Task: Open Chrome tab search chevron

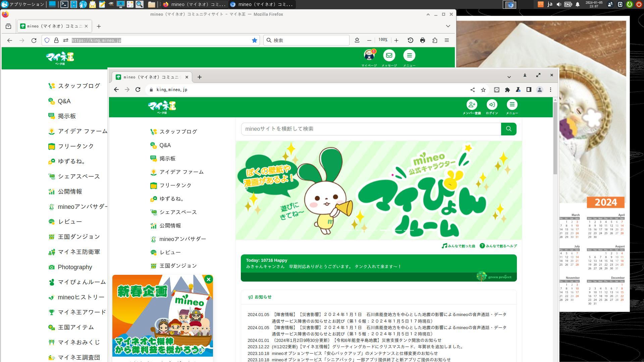Action: coord(509,77)
